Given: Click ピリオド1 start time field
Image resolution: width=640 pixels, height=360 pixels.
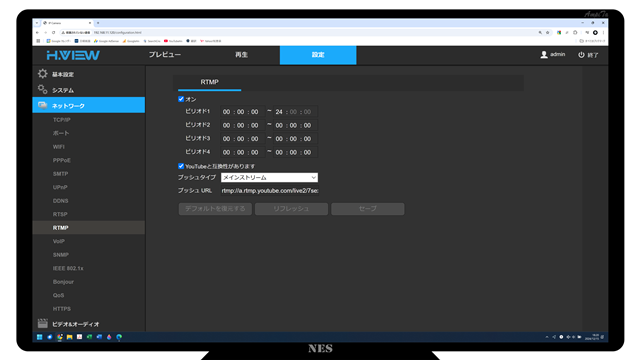Looking at the screenshot, I should click(x=242, y=112).
